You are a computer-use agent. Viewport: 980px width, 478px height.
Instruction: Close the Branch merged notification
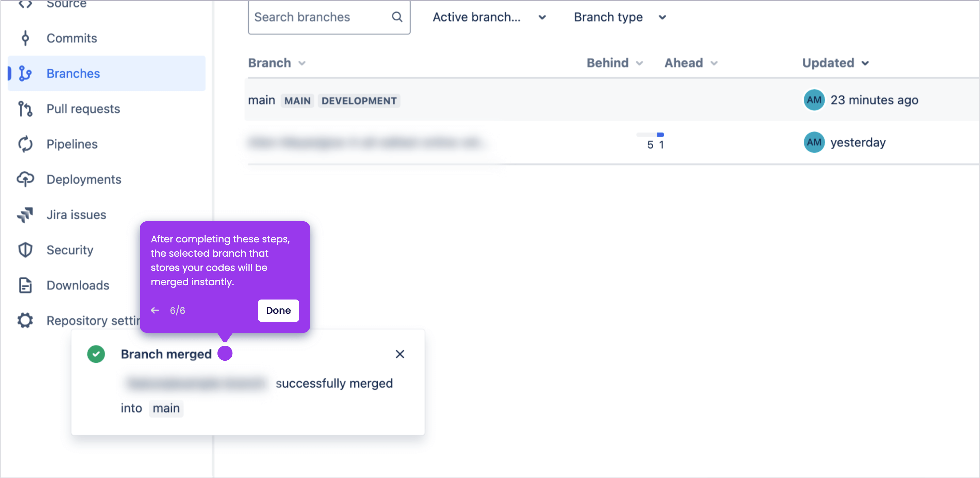point(399,354)
